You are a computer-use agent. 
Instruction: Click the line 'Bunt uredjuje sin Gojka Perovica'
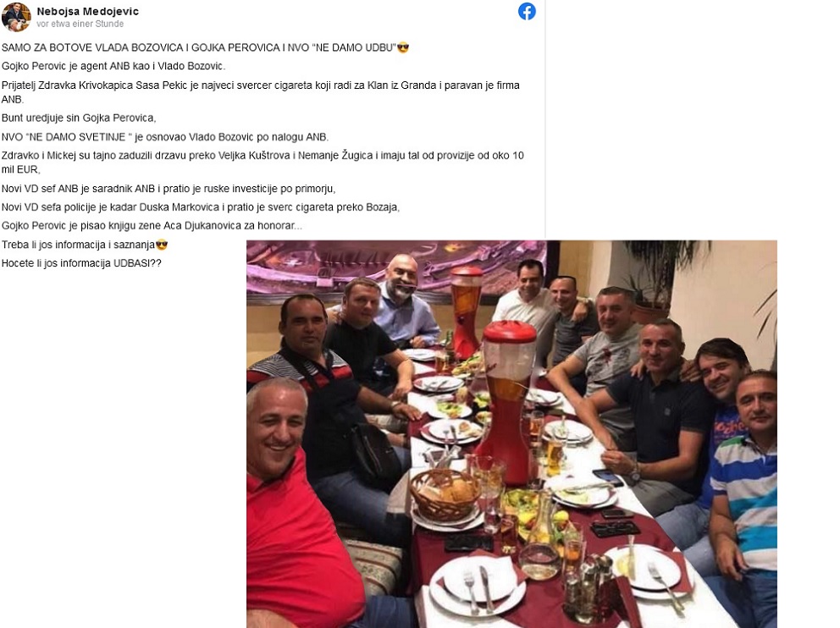tap(79, 118)
